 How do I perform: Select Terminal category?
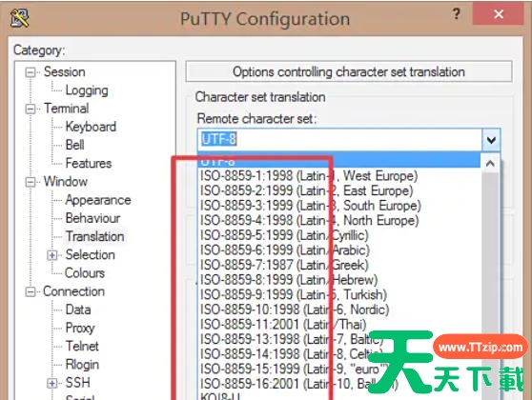(x=67, y=109)
